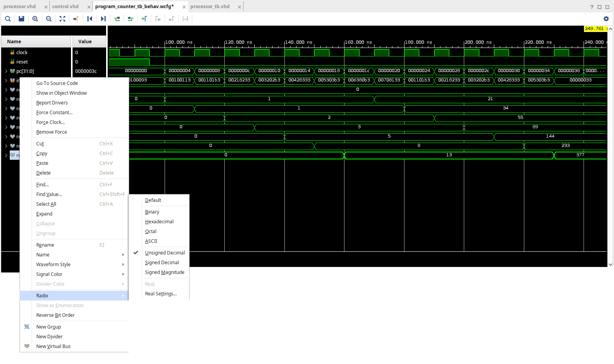
Task: Switch to control.vhd tab
Action: (x=66, y=7)
